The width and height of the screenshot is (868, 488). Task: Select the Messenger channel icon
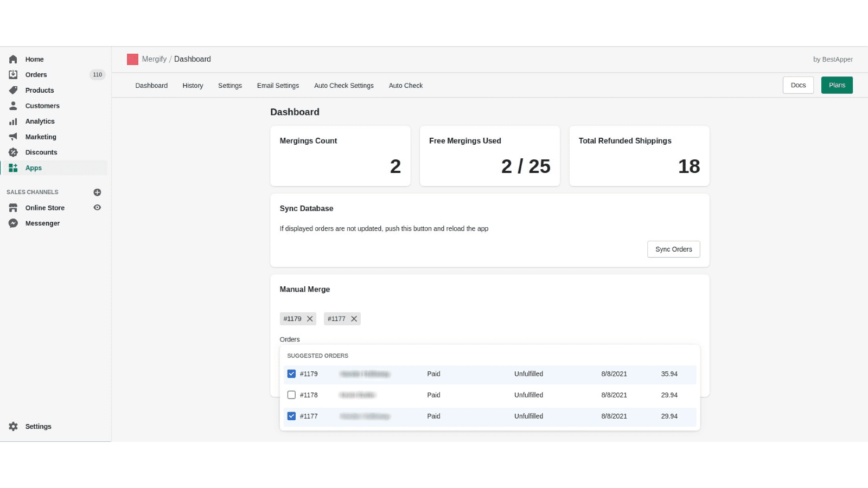point(13,223)
